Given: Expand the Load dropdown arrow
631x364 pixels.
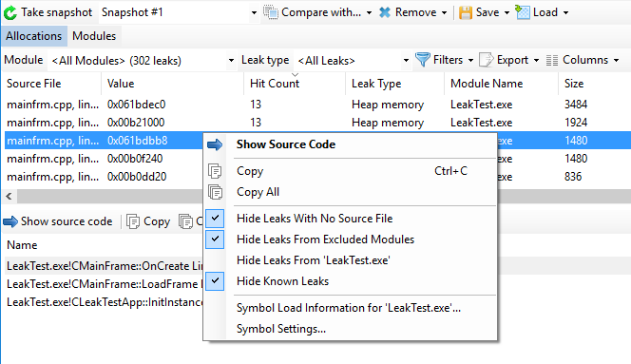Looking at the screenshot, I should pyautogui.click(x=565, y=13).
